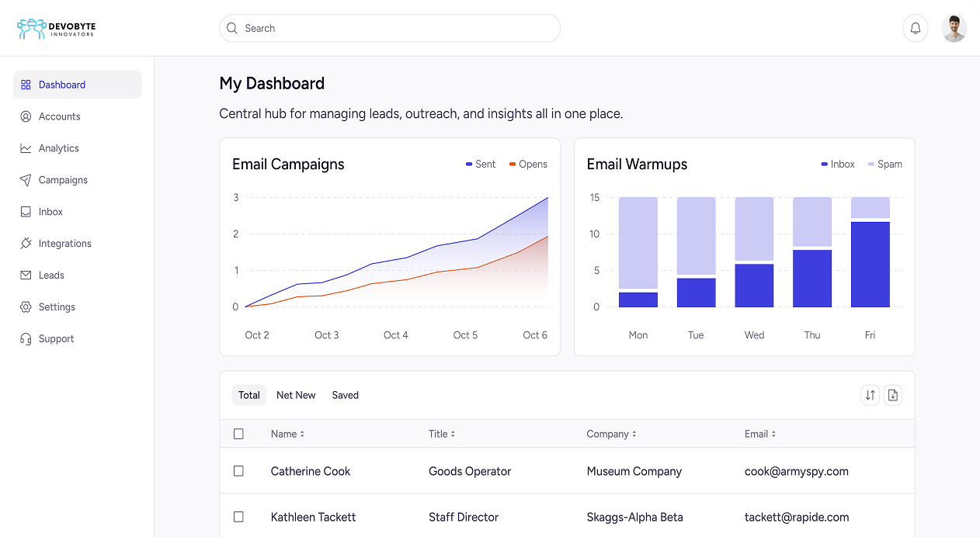
Task: Open the sort order icon above the table
Action: coord(870,395)
